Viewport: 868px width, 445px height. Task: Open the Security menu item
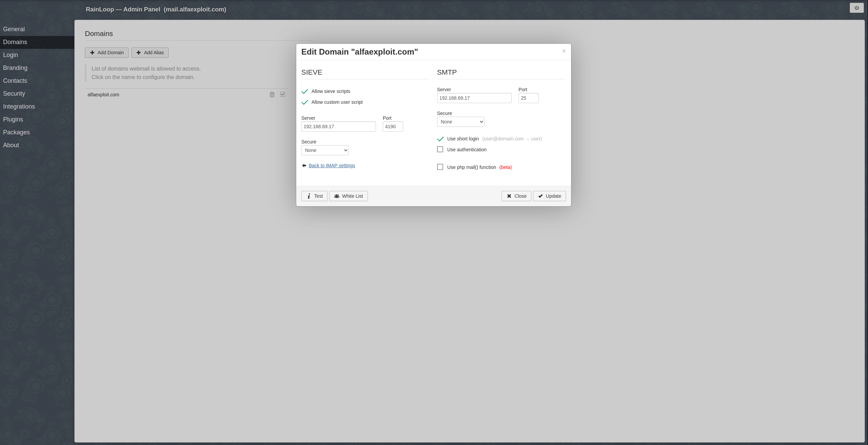coord(14,94)
